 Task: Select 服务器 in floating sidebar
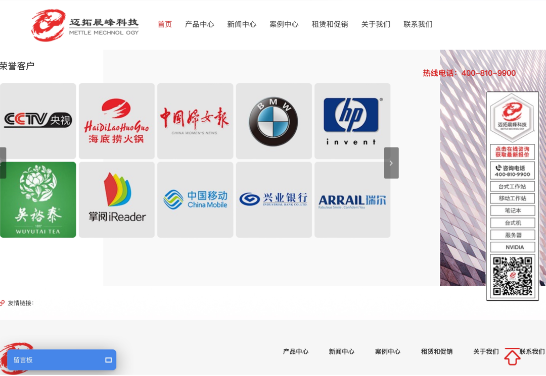pos(512,235)
